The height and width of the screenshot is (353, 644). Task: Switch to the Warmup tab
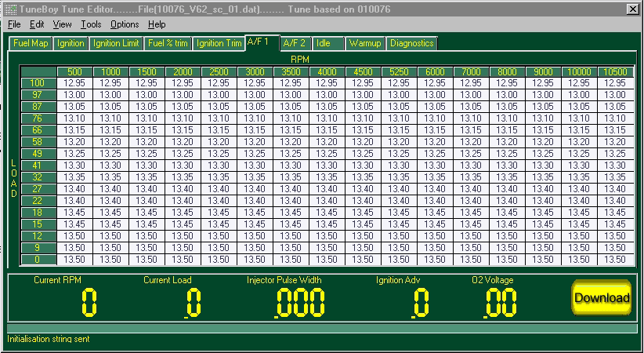tap(365, 43)
